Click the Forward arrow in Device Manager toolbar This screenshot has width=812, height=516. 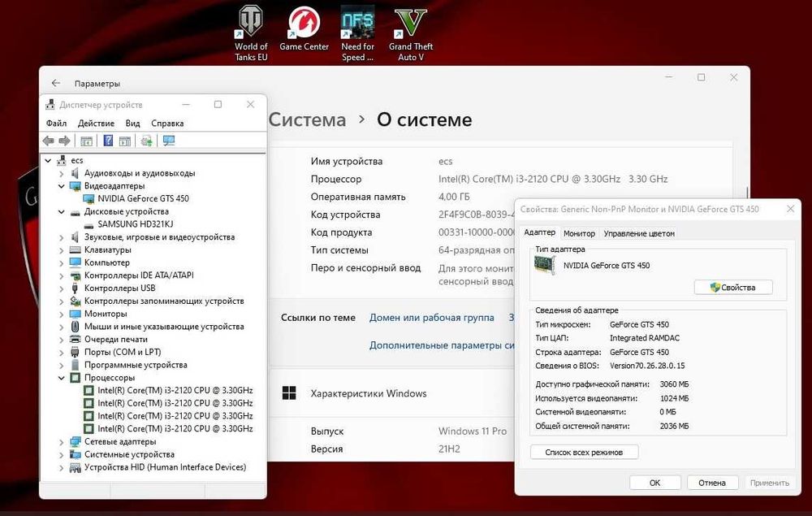65,141
